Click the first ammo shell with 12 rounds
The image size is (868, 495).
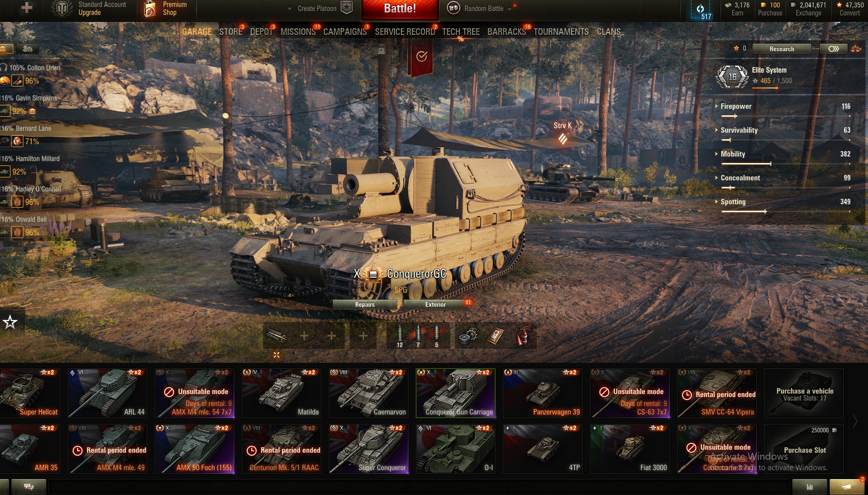point(400,336)
